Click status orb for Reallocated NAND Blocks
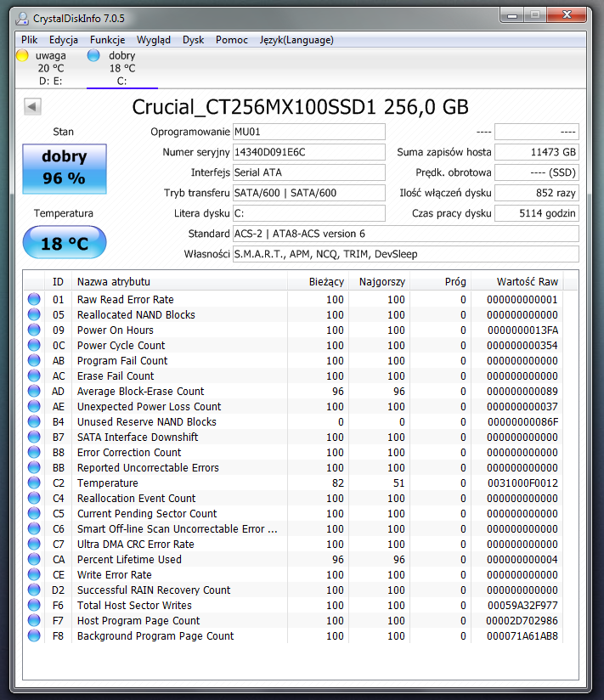This screenshot has height=700, width=604. click(x=34, y=314)
